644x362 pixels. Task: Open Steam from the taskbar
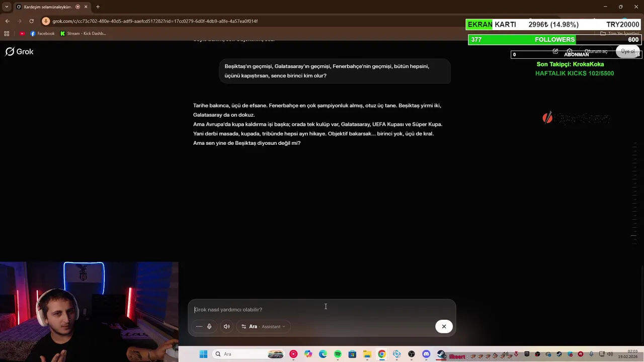tap(441, 354)
